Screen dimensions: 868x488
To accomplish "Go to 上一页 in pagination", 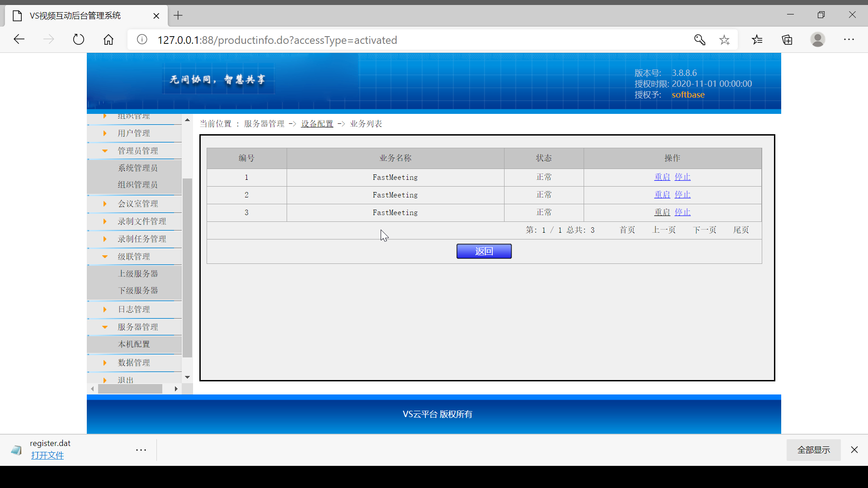I will (664, 230).
